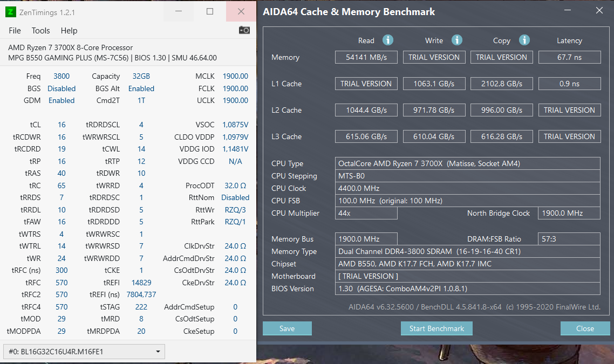Click the Capacity value 32GB

click(141, 77)
